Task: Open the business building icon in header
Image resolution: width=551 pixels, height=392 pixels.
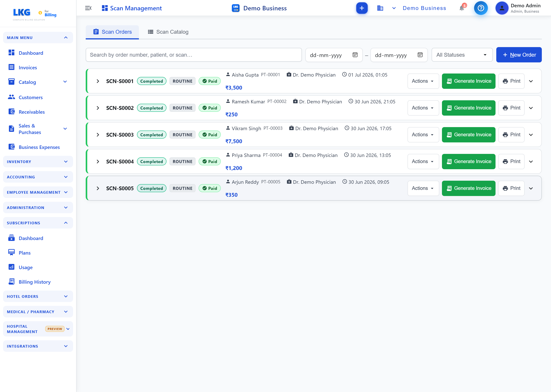Action: point(380,8)
